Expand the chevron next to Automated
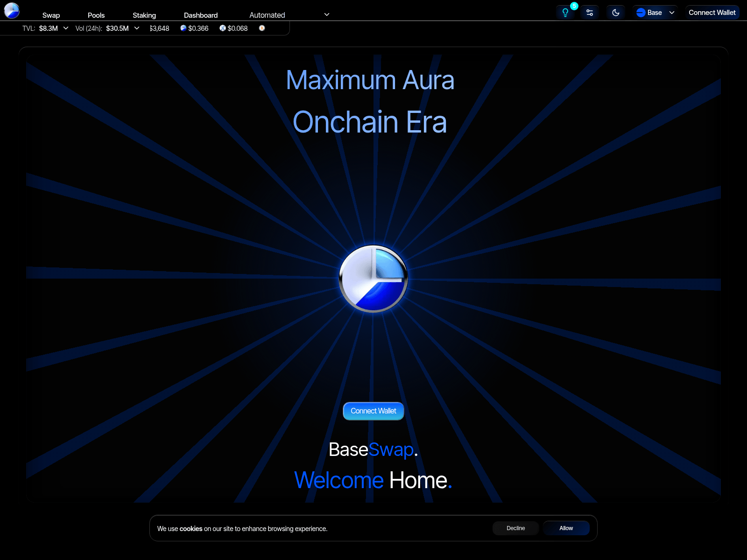This screenshot has width=747, height=560. [x=327, y=14]
